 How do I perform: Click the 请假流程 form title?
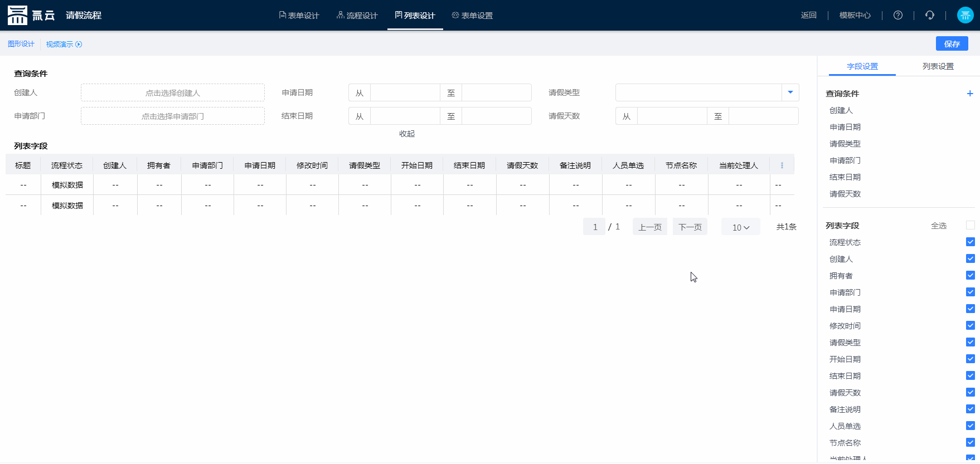(x=84, y=15)
